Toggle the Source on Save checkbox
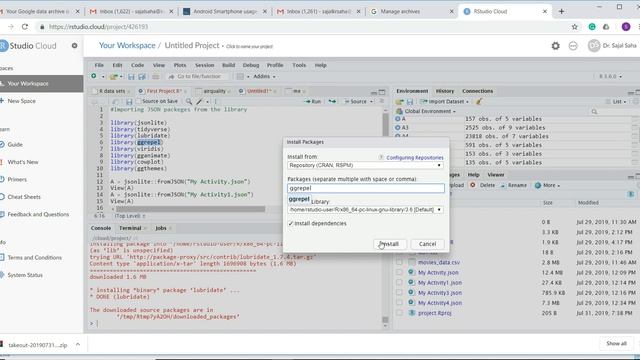This screenshot has width=640, height=360. pos(138,101)
